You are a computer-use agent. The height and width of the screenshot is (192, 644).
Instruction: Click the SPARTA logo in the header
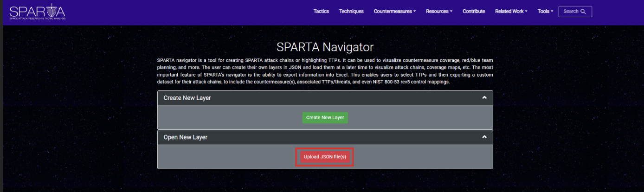click(x=38, y=12)
